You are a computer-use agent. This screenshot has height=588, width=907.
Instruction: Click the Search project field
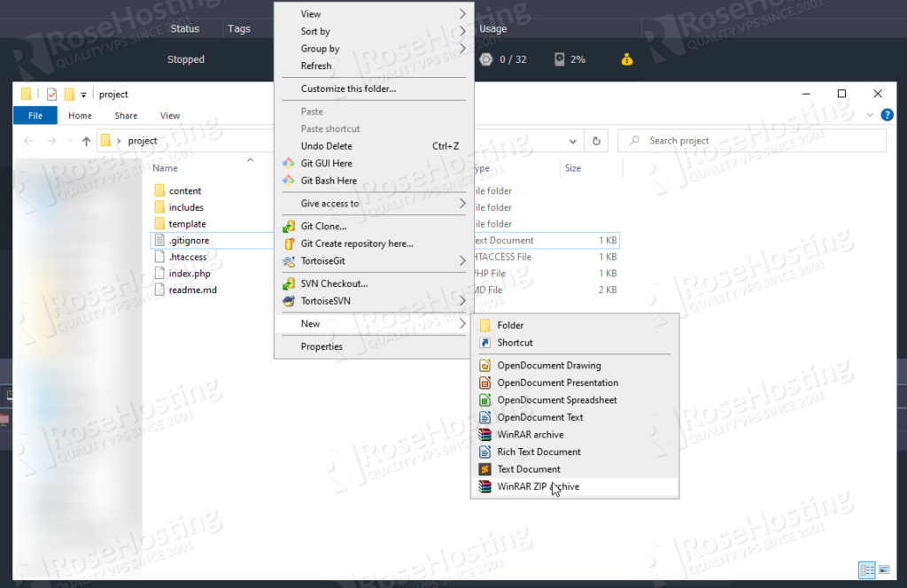pyautogui.click(x=752, y=141)
